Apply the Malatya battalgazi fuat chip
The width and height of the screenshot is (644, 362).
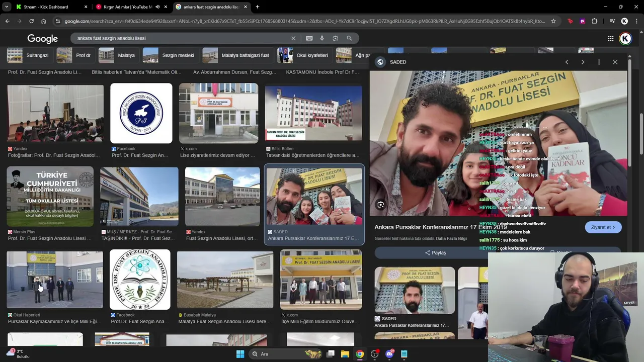(x=237, y=55)
